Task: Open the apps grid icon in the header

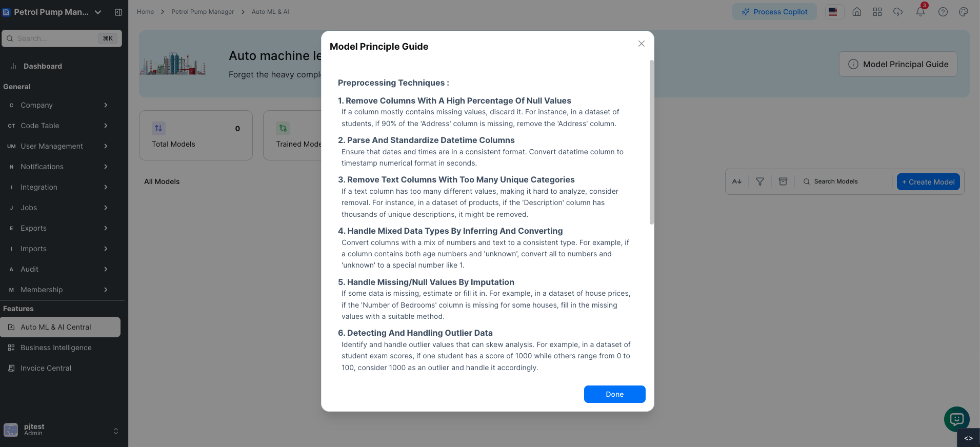Action: click(x=877, y=11)
